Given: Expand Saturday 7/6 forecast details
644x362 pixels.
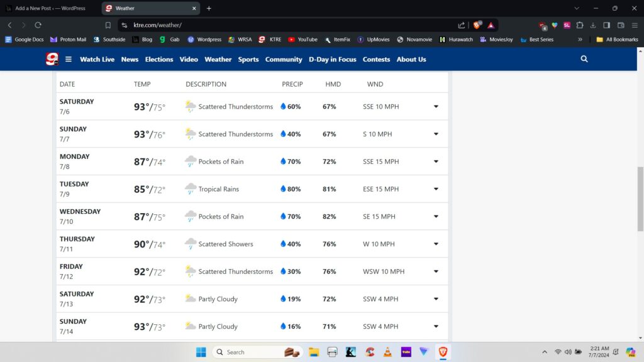Looking at the screenshot, I should [x=436, y=107].
